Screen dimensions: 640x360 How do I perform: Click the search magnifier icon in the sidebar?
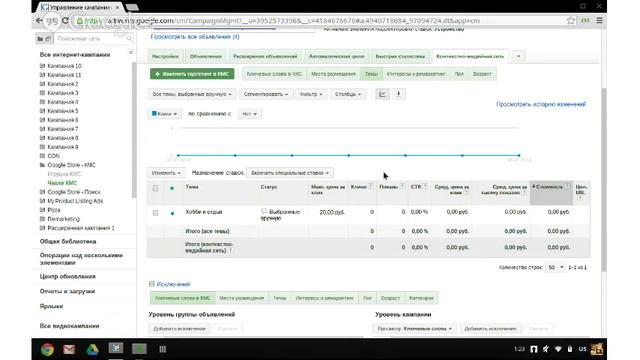(129, 39)
